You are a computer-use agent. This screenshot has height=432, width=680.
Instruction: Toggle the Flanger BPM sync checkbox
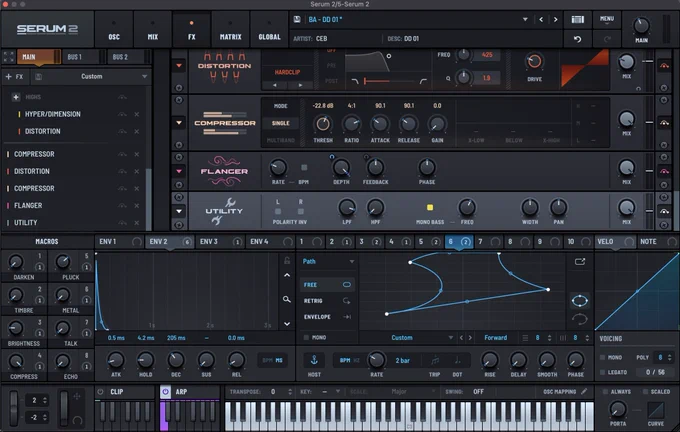[x=304, y=167]
